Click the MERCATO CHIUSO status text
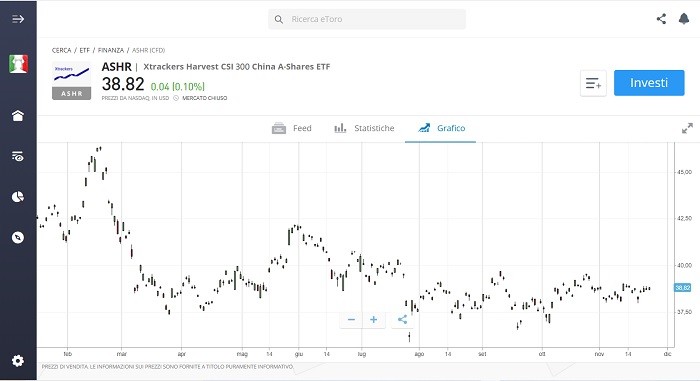This screenshot has width=700, height=381. 204,98
